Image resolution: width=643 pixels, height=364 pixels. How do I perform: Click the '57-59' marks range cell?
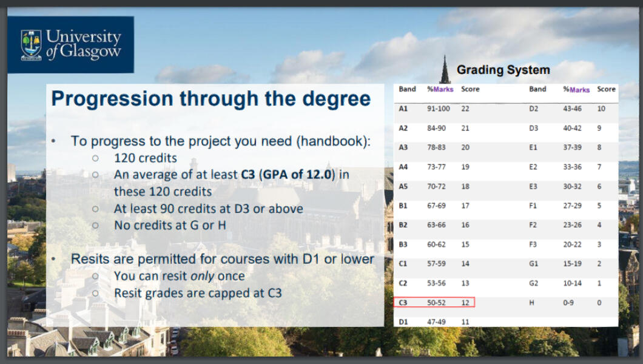coord(436,263)
